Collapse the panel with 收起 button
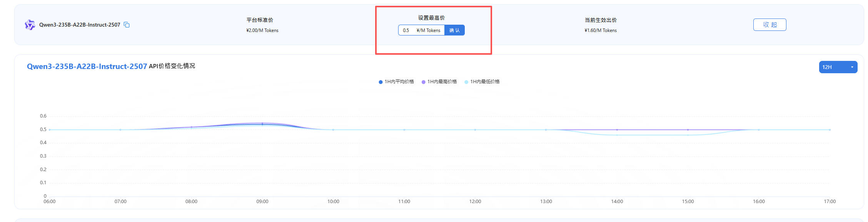The height and width of the screenshot is (222, 868). click(770, 25)
